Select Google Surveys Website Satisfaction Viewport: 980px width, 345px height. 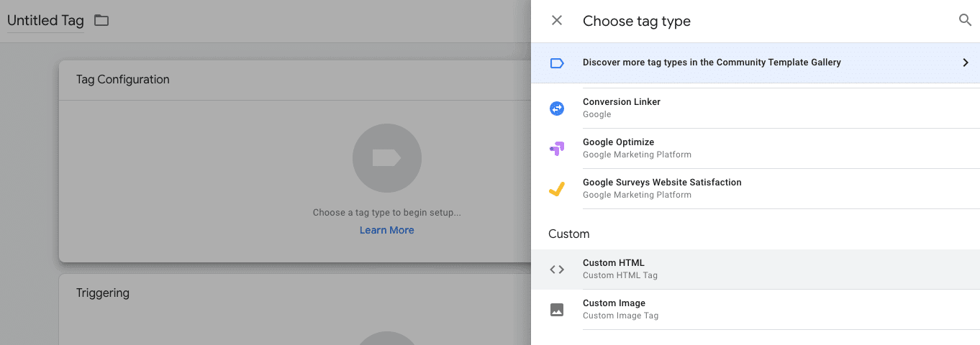[x=755, y=188]
